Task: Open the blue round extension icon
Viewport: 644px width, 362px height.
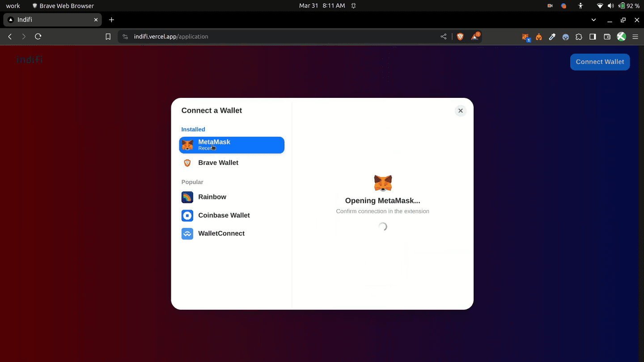Action: click(566, 37)
